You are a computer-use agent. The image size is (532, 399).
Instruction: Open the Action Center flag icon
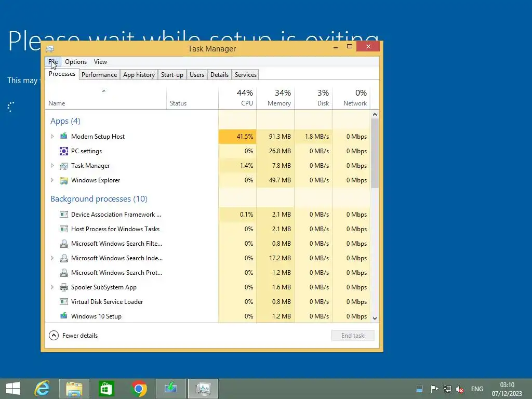pos(434,389)
